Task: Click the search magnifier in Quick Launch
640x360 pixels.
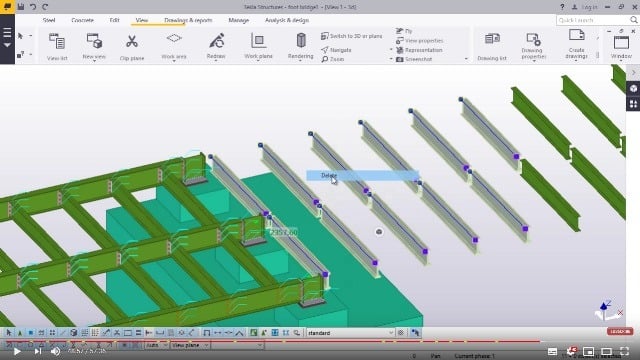Action: click(x=633, y=20)
